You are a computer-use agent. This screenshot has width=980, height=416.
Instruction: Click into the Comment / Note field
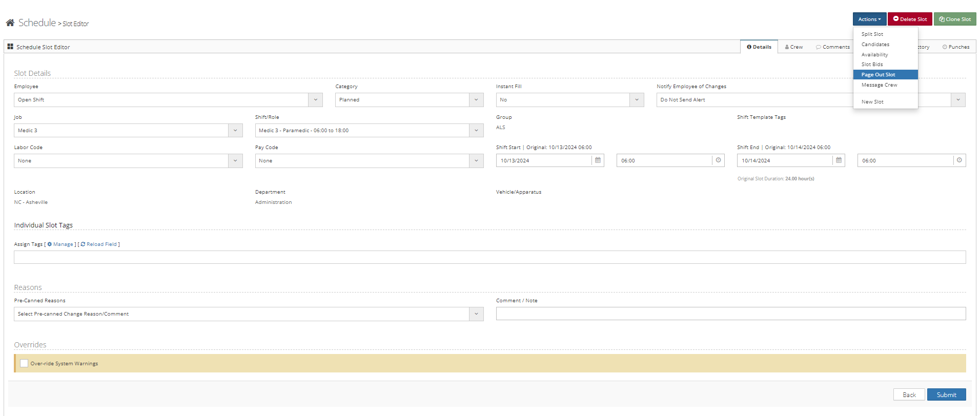coord(730,314)
